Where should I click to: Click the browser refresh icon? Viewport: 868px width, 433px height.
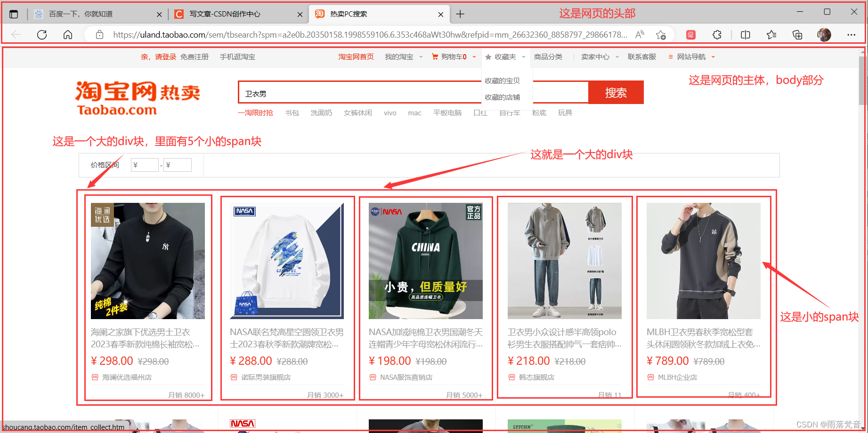(x=42, y=35)
